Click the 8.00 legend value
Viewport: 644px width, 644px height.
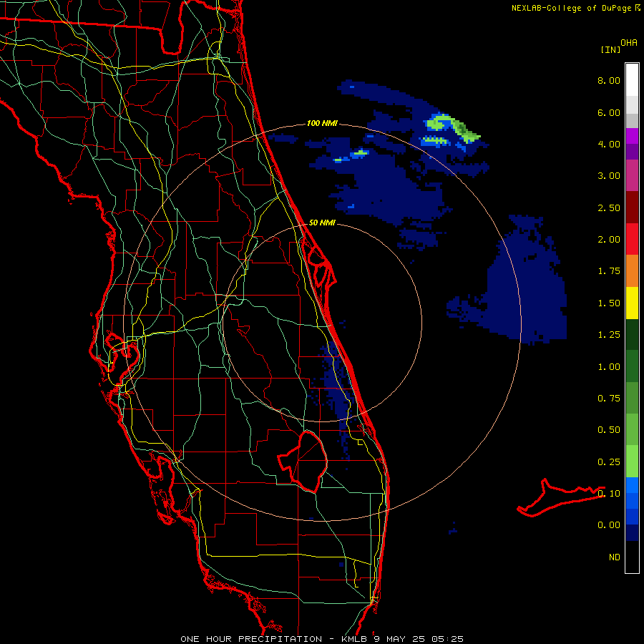(609, 80)
